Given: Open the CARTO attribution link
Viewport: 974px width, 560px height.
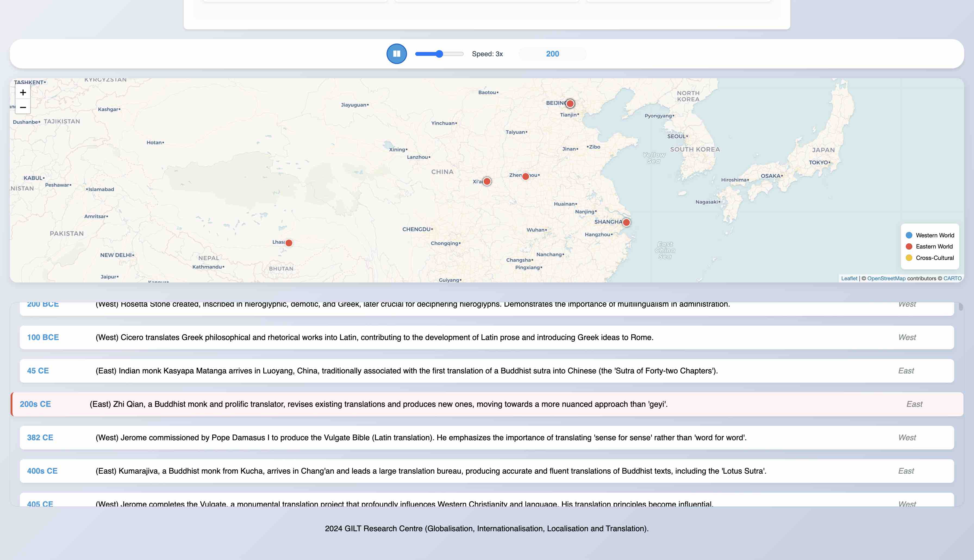Looking at the screenshot, I should (x=952, y=278).
